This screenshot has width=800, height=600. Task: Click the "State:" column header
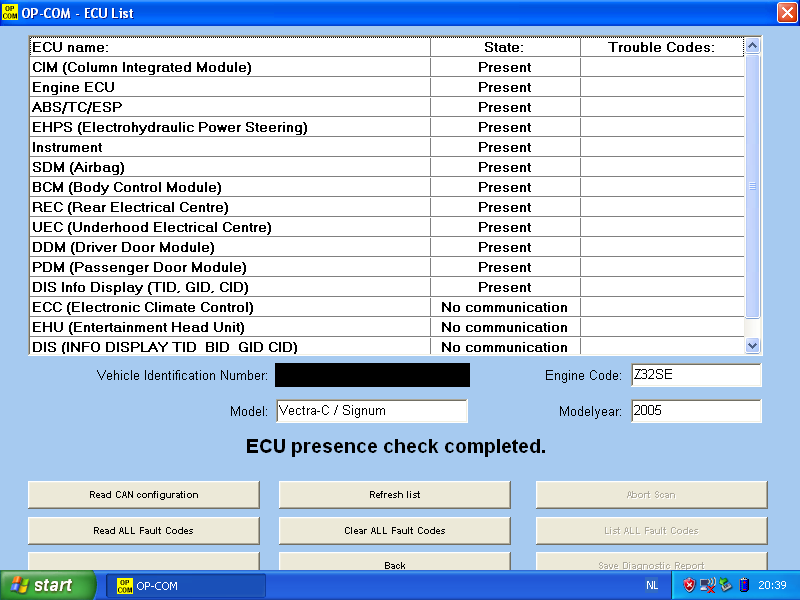click(x=505, y=47)
